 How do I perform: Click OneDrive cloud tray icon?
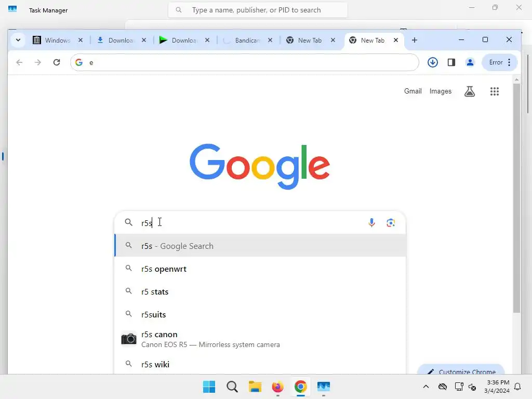[x=443, y=387]
